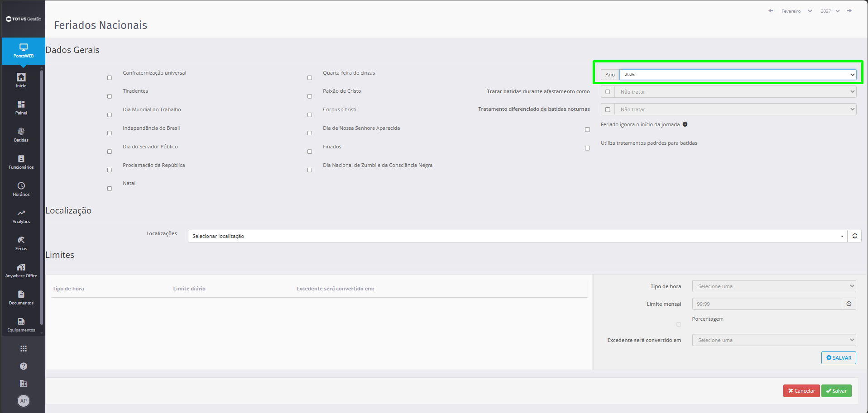Check Quarta-feira de cinzas
This screenshot has width=868, height=413.
[310, 78]
